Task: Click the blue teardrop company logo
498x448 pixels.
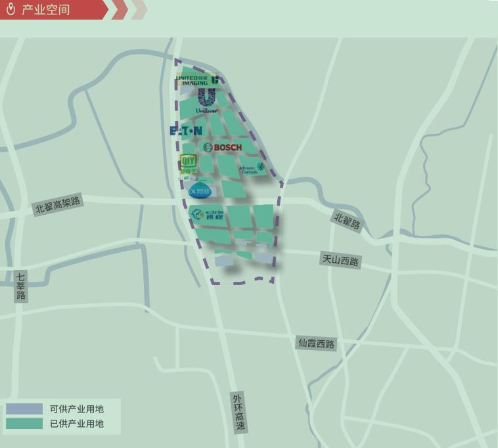Action: click(x=200, y=191)
